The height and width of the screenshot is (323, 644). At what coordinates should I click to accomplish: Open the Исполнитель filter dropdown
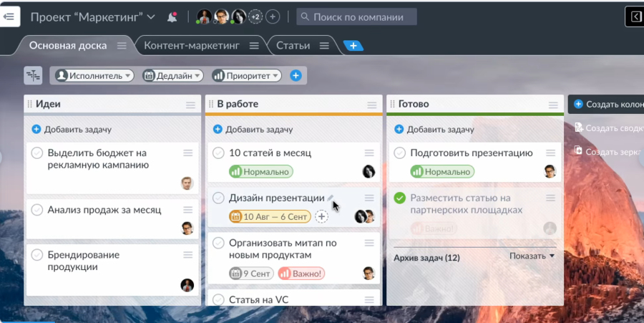tap(94, 76)
